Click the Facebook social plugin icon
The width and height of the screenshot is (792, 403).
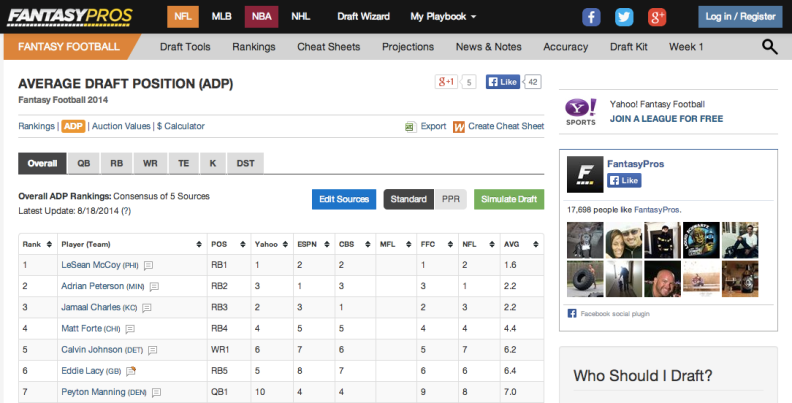click(x=572, y=314)
